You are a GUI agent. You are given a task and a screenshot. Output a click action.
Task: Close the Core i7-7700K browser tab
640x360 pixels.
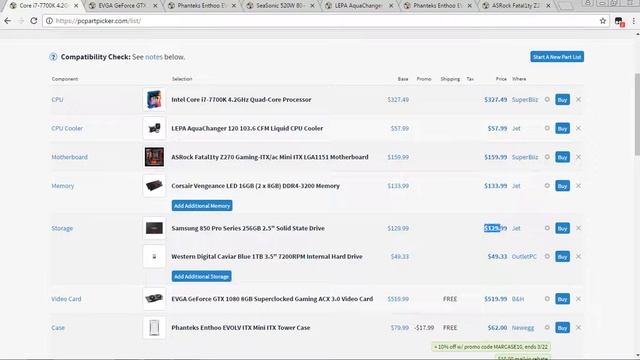point(76,6)
